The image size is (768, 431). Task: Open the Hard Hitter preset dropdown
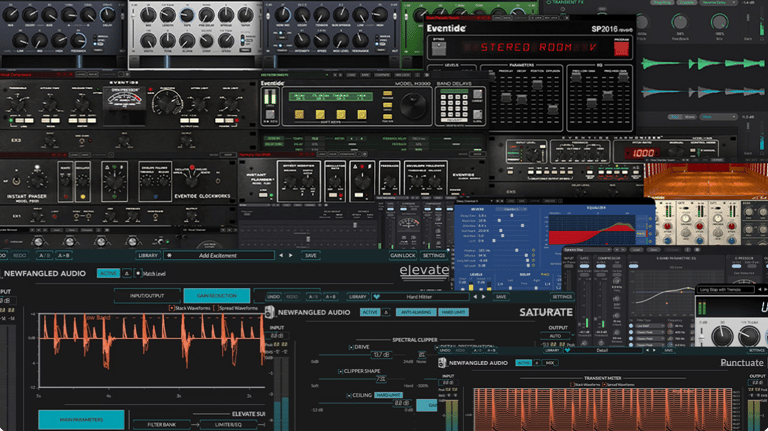[420, 297]
